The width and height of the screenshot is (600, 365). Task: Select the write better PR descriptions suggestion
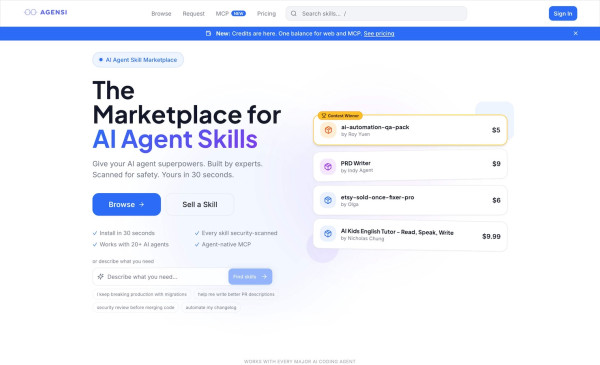click(236, 294)
